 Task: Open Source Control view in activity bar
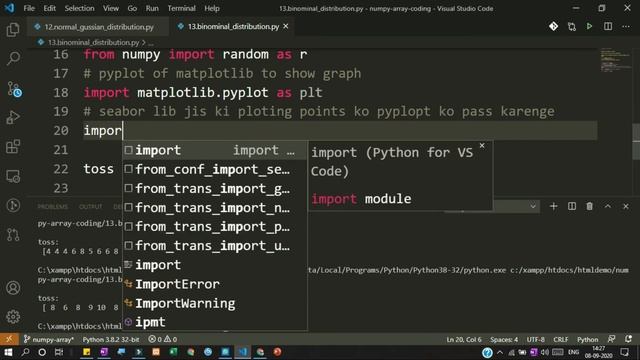click(14, 89)
